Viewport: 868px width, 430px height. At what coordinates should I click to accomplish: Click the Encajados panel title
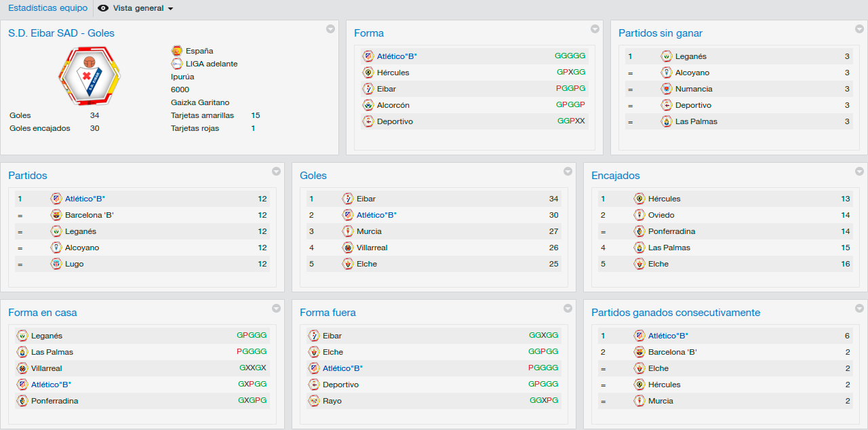pos(616,176)
